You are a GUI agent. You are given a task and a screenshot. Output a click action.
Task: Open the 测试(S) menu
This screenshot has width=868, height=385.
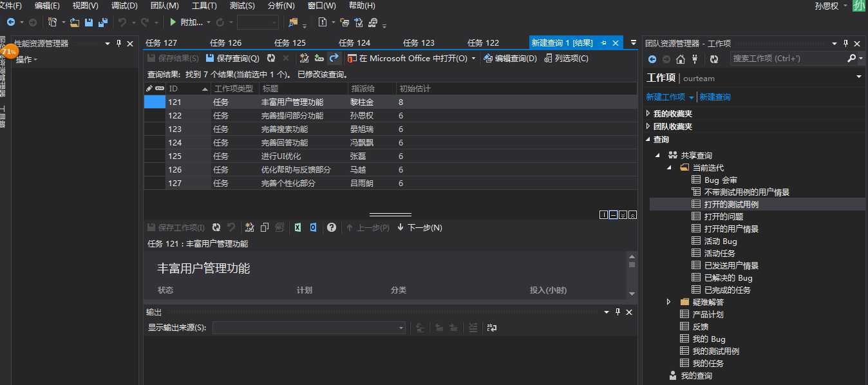(x=242, y=6)
